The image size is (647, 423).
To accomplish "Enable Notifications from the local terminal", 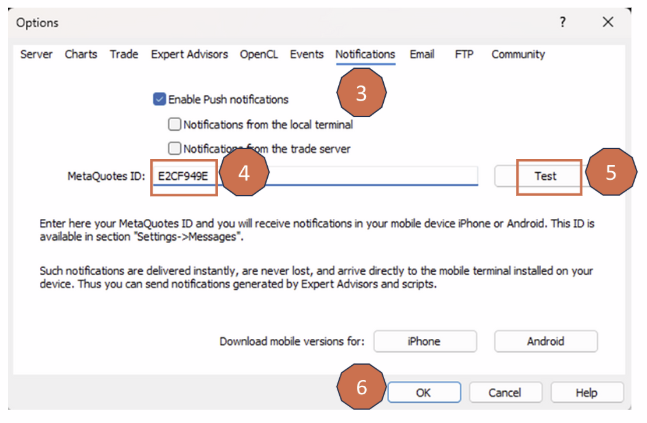I will (175, 125).
